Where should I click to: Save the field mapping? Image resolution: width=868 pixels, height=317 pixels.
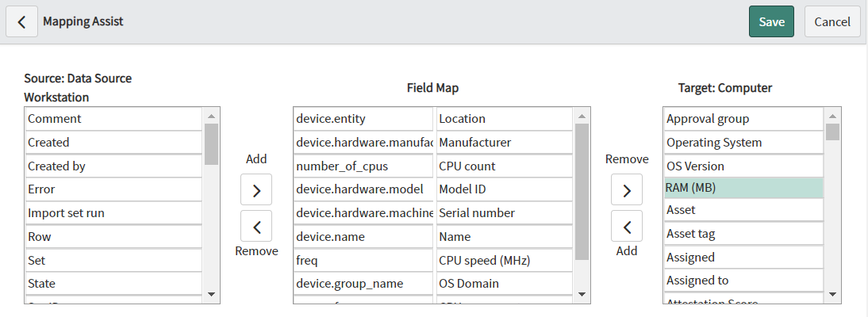771,21
